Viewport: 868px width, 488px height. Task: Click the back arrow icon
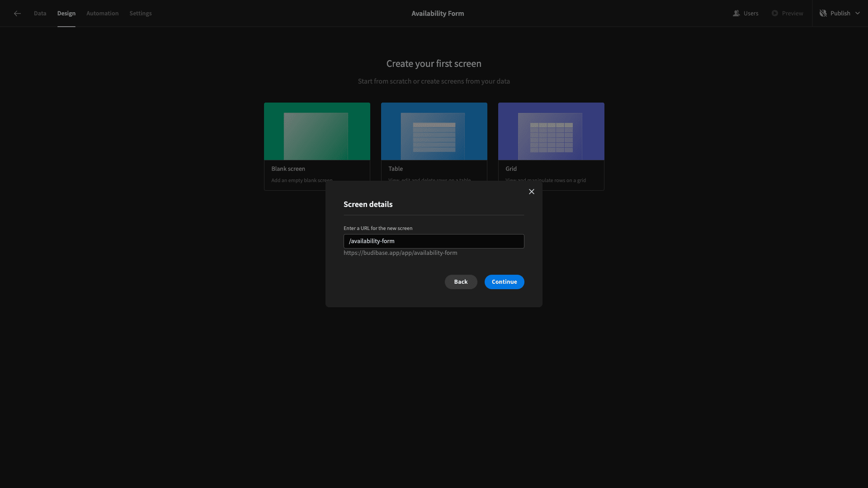click(x=17, y=14)
